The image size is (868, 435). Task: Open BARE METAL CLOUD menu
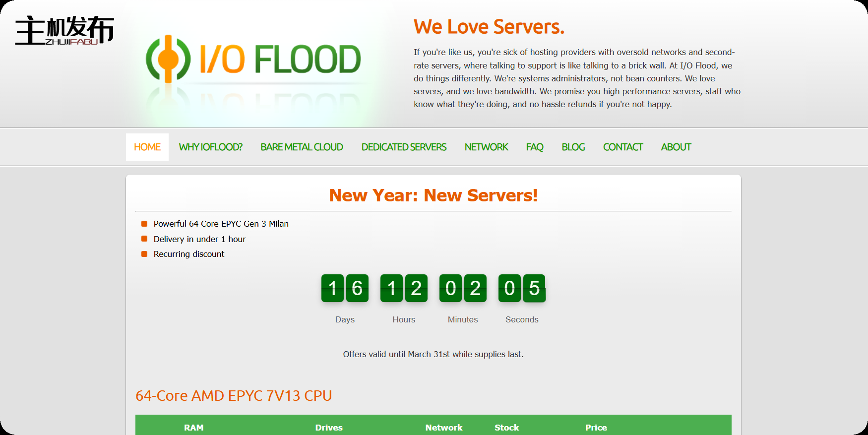click(302, 147)
